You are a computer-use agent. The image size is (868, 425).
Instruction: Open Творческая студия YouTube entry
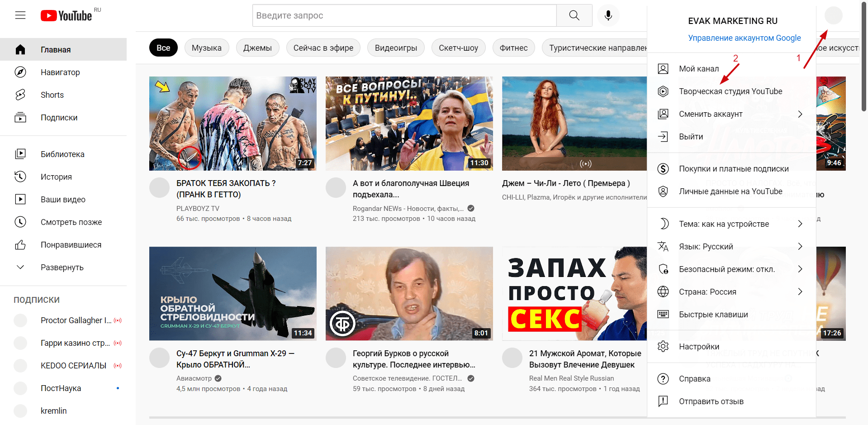click(x=731, y=91)
